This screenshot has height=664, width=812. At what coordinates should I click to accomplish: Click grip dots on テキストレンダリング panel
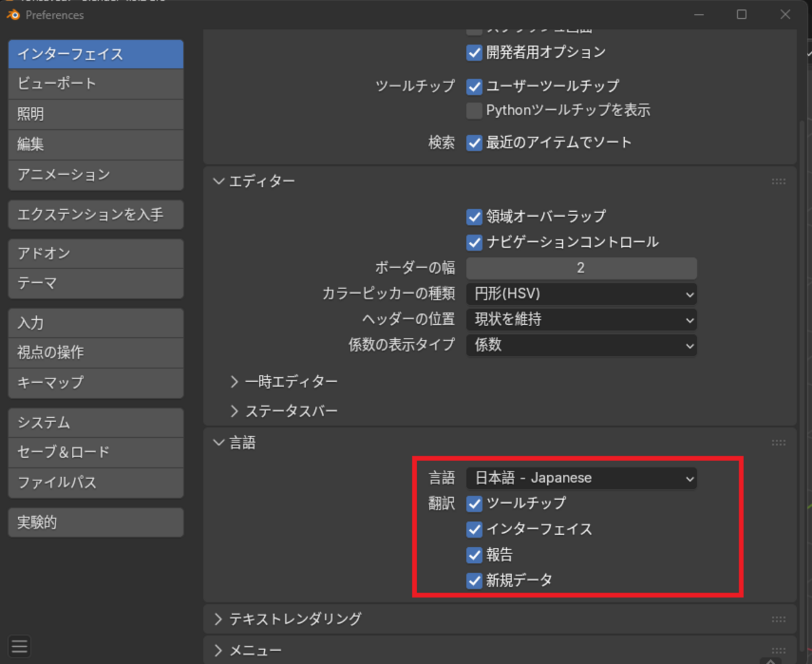(x=778, y=619)
